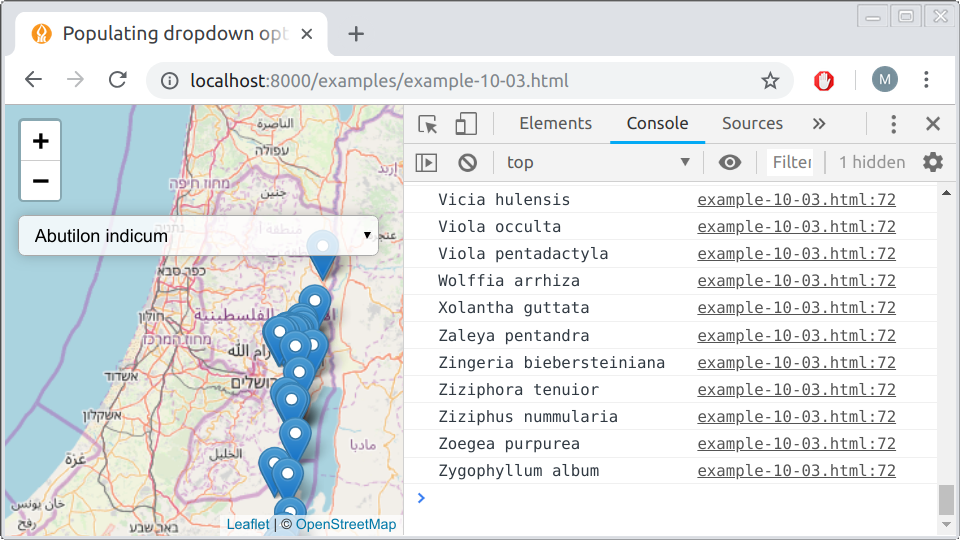
Task: Switch to the Sources tab
Action: pyautogui.click(x=752, y=124)
